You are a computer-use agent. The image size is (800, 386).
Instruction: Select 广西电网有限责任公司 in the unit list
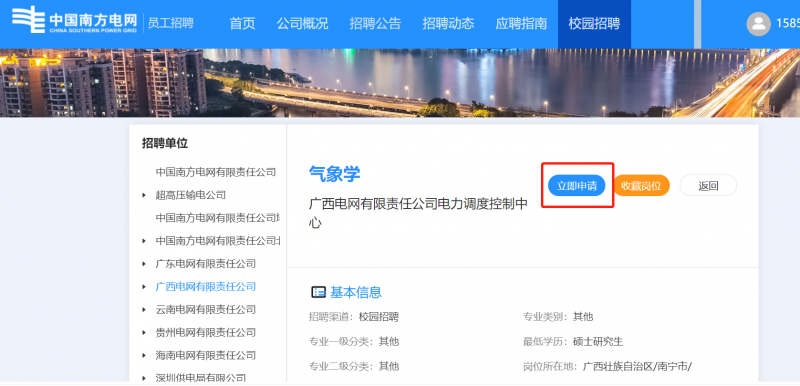coord(206,287)
